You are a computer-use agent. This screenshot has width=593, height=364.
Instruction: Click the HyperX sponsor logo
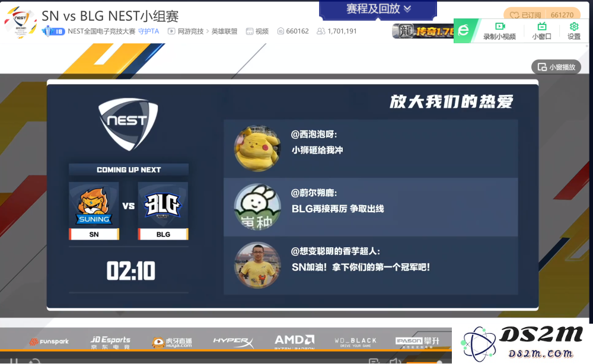pos(233,341)
